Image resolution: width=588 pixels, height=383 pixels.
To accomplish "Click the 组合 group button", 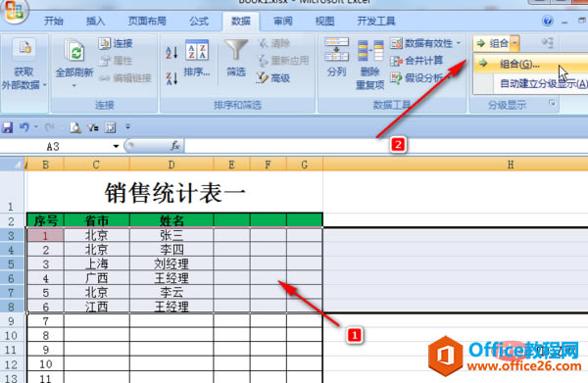I will (492, 43).
